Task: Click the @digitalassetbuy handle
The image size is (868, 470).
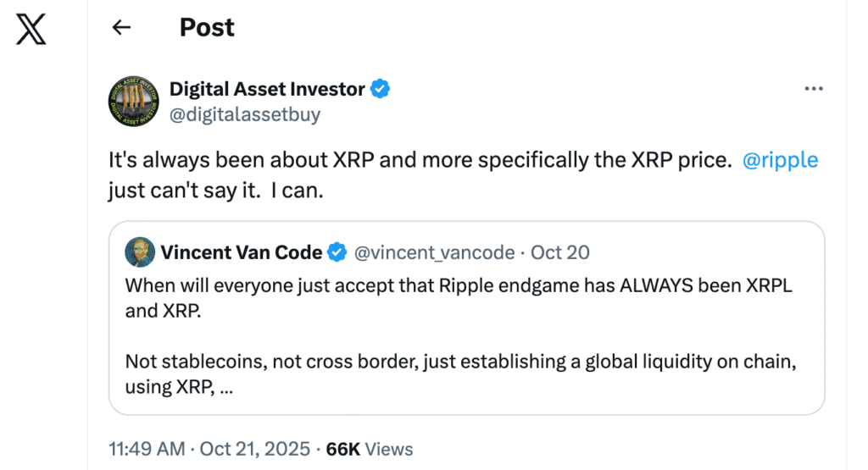Action: coord(245,114)
